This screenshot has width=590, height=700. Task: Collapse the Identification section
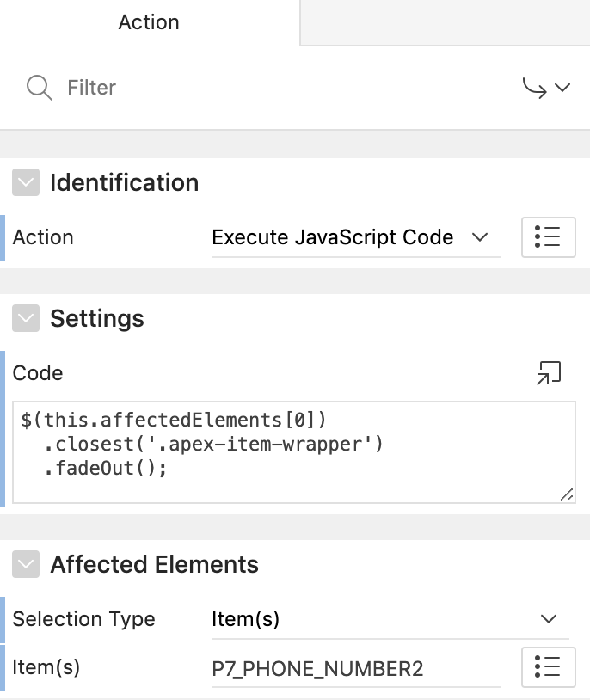(26, 183)
